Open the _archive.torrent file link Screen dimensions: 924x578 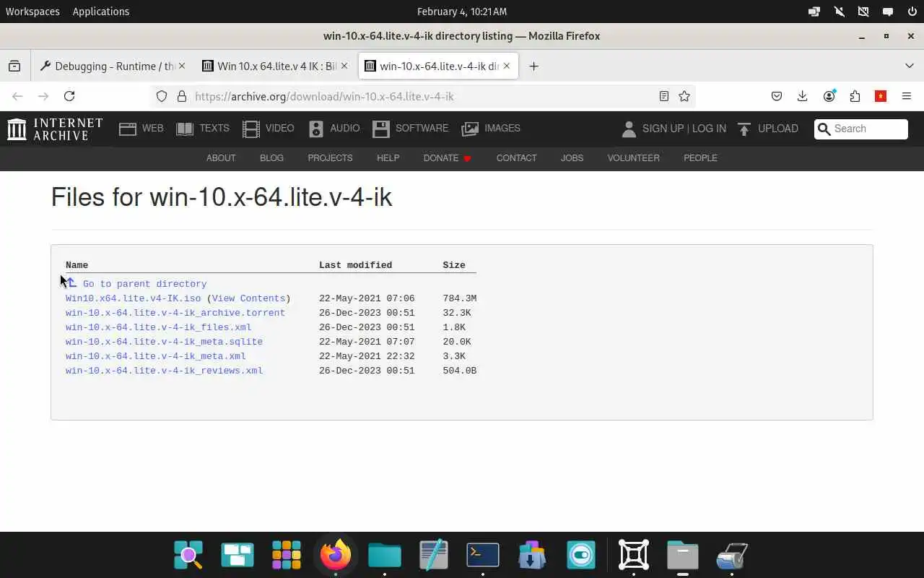point(175,313)
